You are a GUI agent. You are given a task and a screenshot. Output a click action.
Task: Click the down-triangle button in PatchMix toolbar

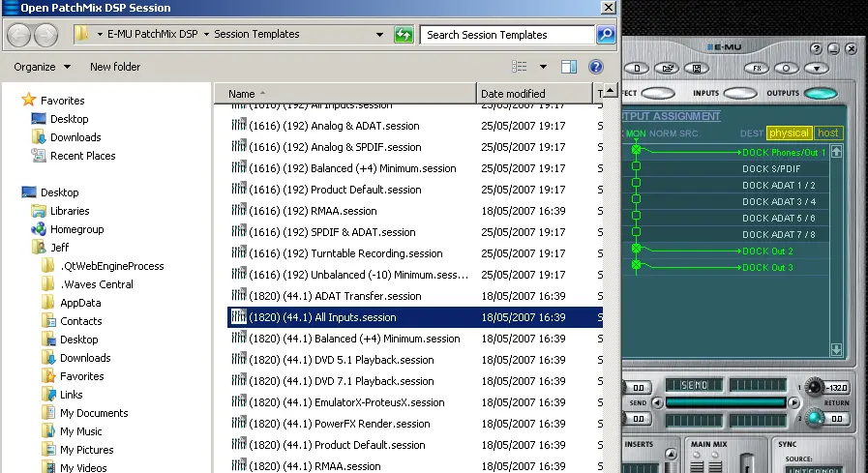(x=817, y=68)
